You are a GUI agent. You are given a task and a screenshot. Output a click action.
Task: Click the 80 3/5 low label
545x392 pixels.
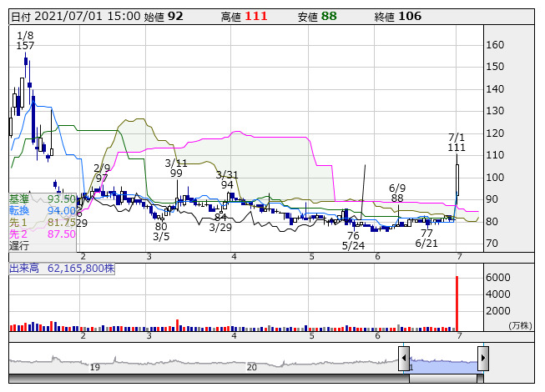161,232
